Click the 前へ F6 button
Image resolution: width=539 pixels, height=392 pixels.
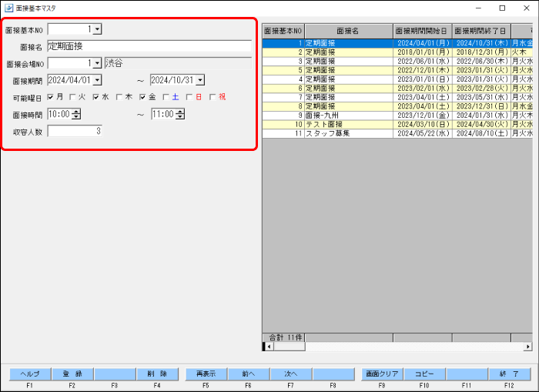[x=249, y=374]
